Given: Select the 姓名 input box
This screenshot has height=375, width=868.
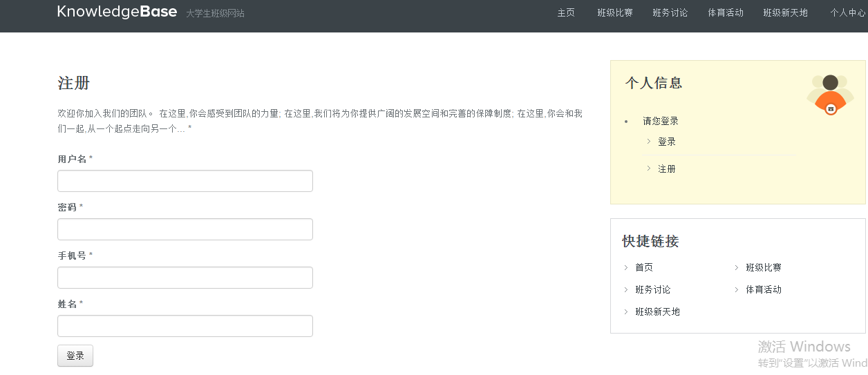Looking at the screenshot, I should pos(185,326).
